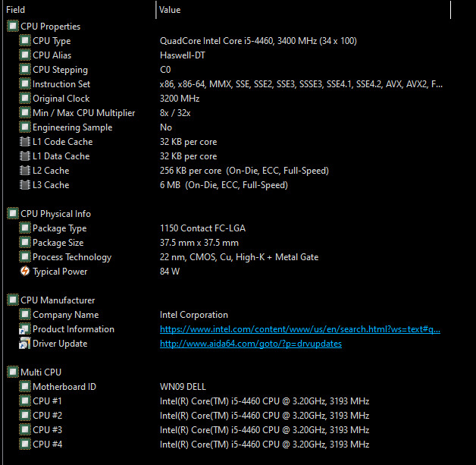
Task: Select the CPU #3 row
Action: tap(47, 430)
